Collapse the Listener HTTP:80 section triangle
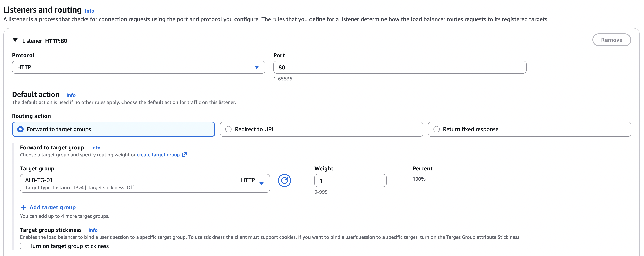 pos(15,40)
